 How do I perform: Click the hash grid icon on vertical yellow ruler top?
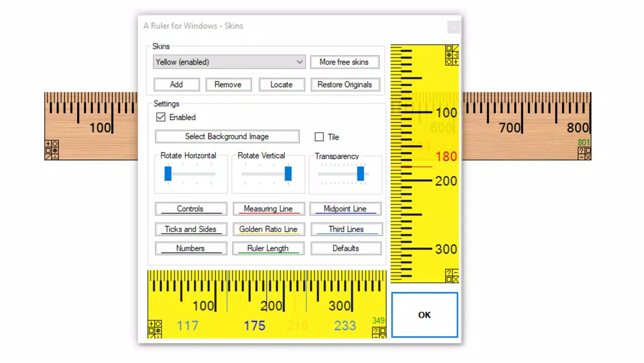pyautogui.click(x=449, y=55)
